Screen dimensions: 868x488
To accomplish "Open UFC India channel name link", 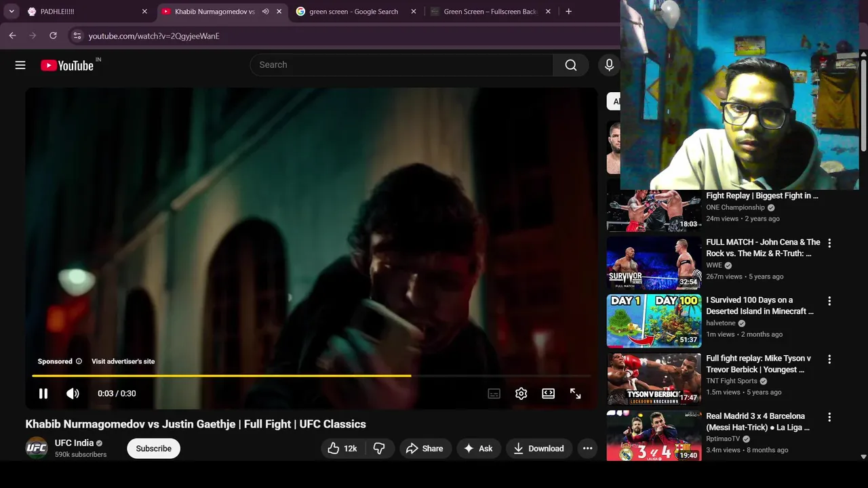I will tap(74, 443).
